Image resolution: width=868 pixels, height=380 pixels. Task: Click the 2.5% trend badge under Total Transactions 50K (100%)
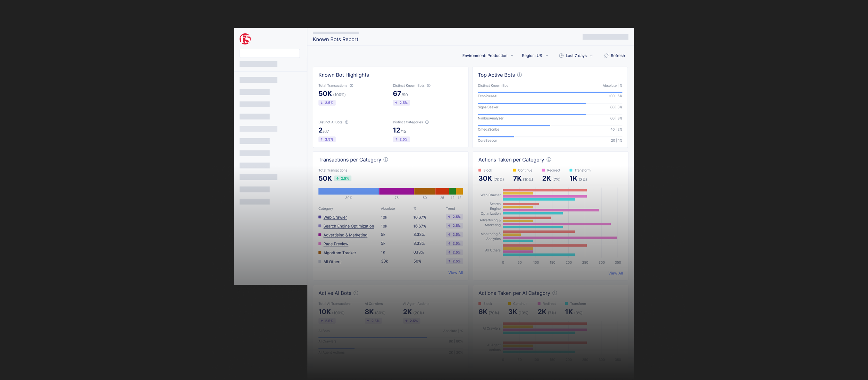327,103
